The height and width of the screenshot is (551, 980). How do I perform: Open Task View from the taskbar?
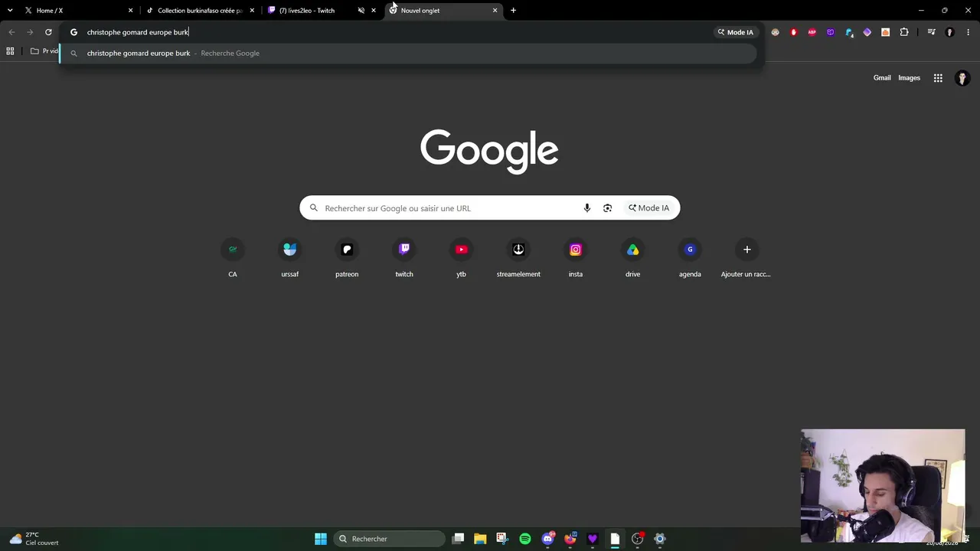458,539
